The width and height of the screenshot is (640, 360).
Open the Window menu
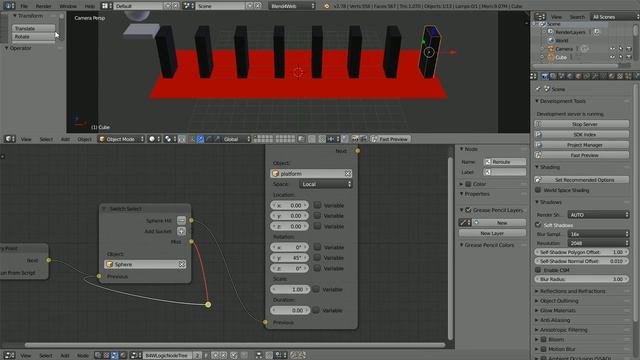68,6
